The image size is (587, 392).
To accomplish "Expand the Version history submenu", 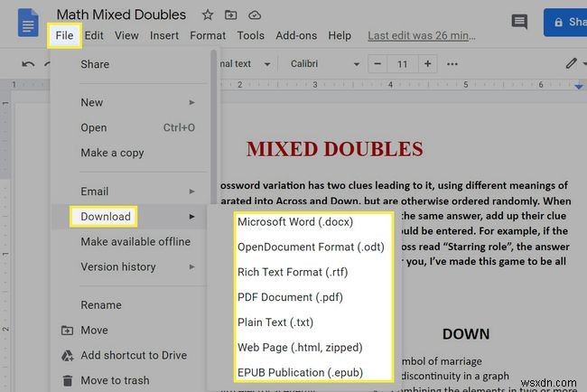I will (129, 266).
